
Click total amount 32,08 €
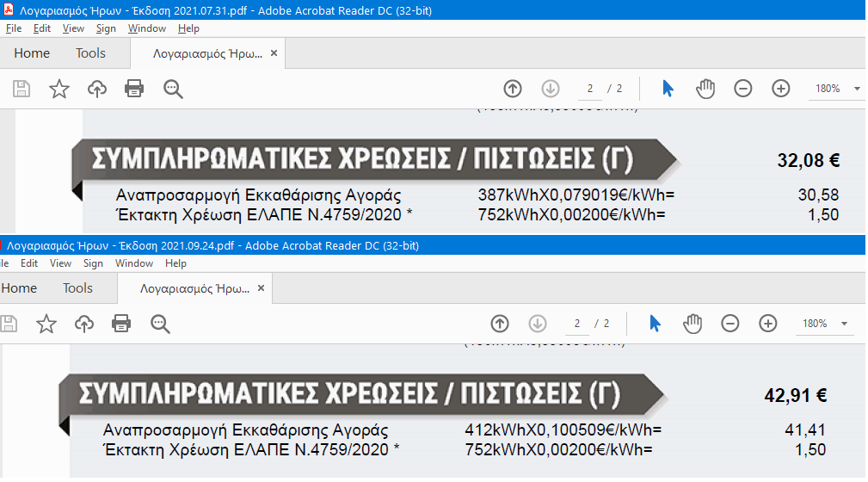pos(809,160)
